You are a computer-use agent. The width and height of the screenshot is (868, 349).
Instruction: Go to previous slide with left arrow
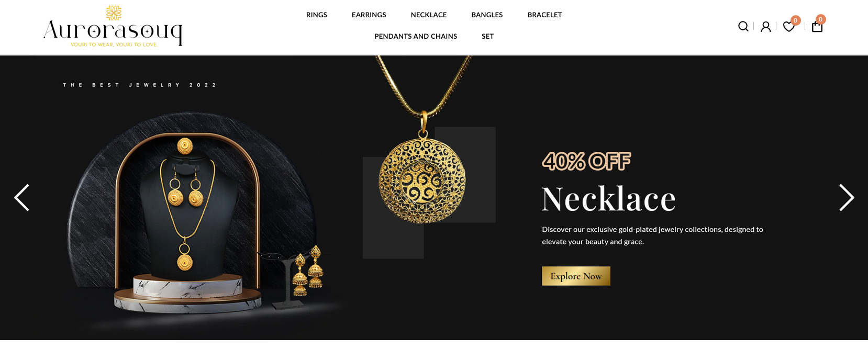coord(21,198)
